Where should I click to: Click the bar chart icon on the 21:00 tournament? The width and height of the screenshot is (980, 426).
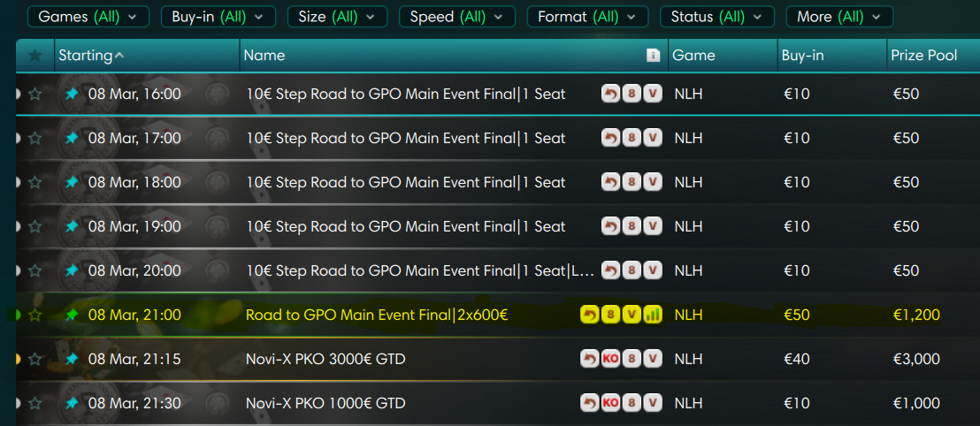click(653, 315)
